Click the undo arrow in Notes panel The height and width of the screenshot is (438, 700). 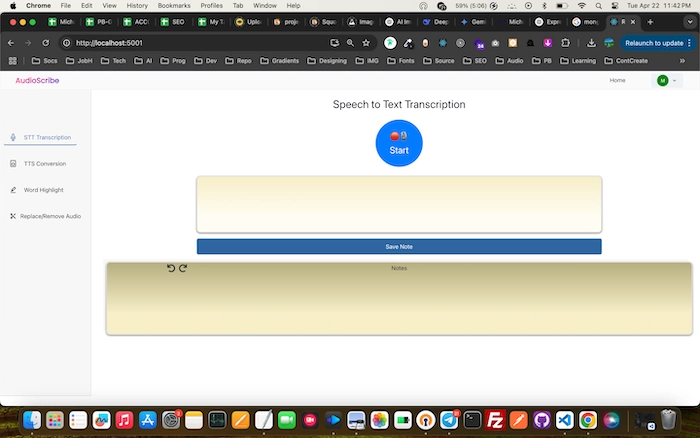click(x=171, y=268)
